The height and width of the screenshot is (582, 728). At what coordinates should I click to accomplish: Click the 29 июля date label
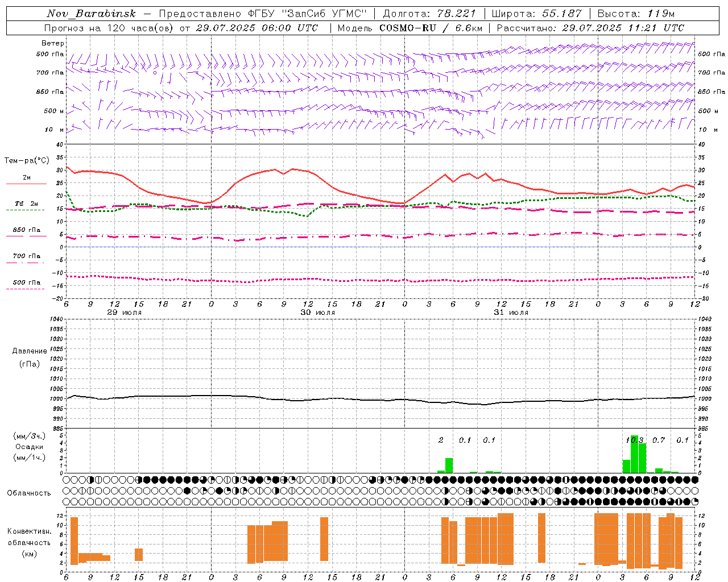pos(125,313)
